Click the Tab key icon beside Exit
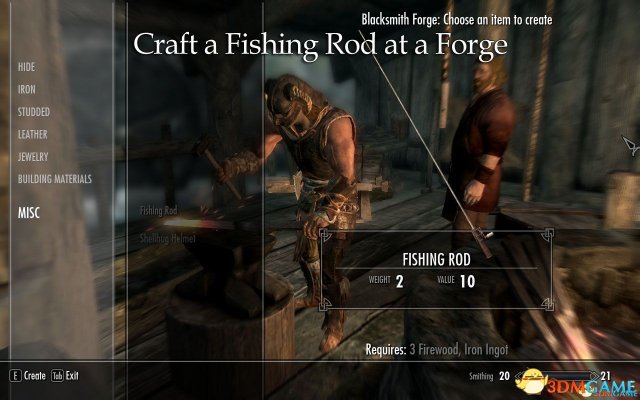Image resolution: width=640 pixels, height=400 pixels. click(x=57, y=376)
